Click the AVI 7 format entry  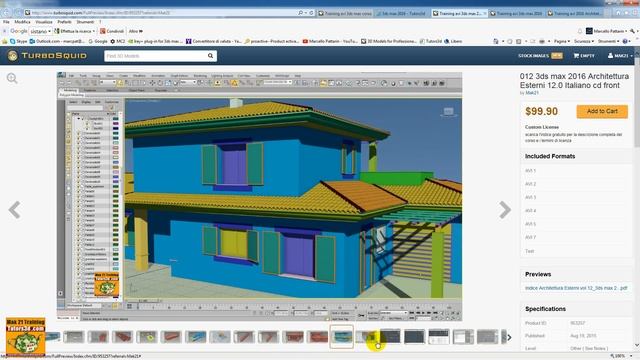[x=530, y=237]
